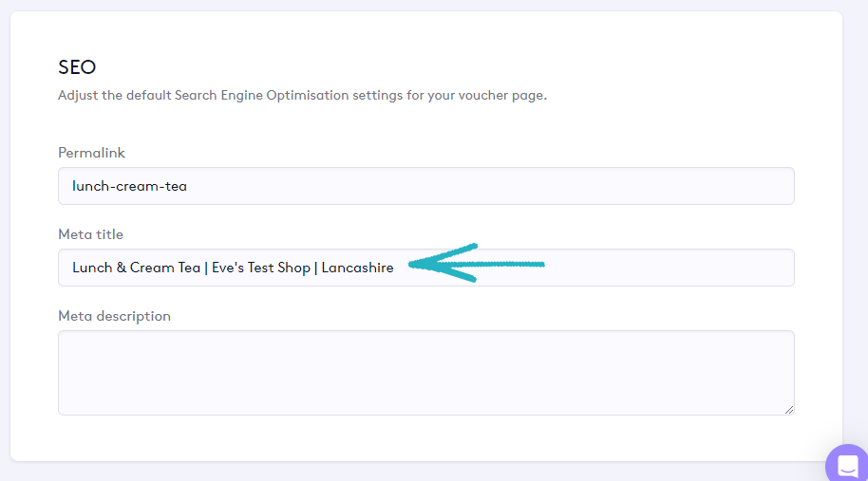Click the SEO section heading

[x=77, y=67]
